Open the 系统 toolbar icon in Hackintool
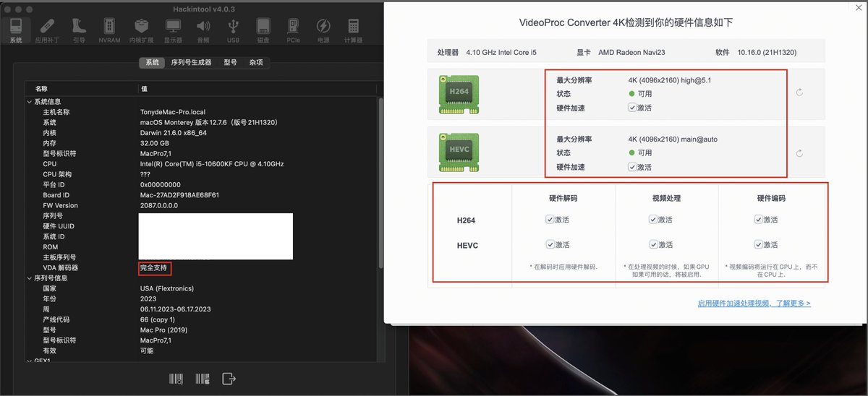The height and width of the screenshot is (396, 868). (x=16, y=30)
